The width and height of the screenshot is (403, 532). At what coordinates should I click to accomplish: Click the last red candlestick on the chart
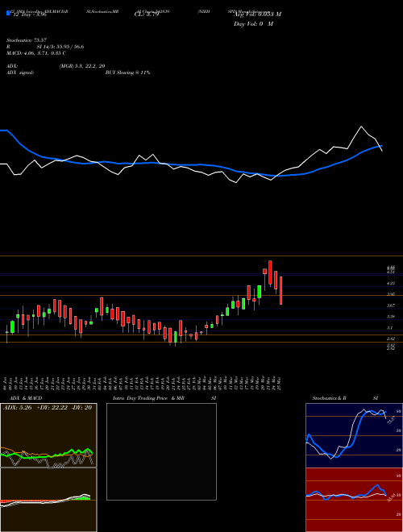[280, 290]
